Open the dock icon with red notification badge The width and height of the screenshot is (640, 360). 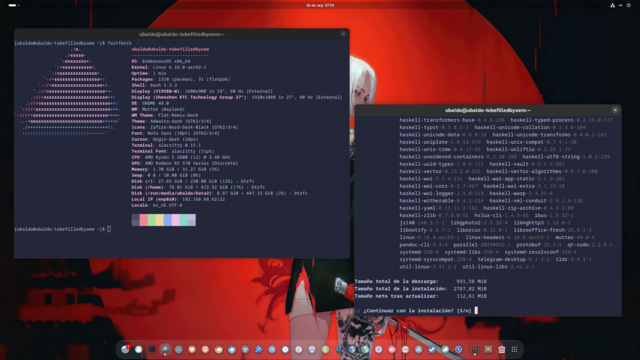click(125, 349)
